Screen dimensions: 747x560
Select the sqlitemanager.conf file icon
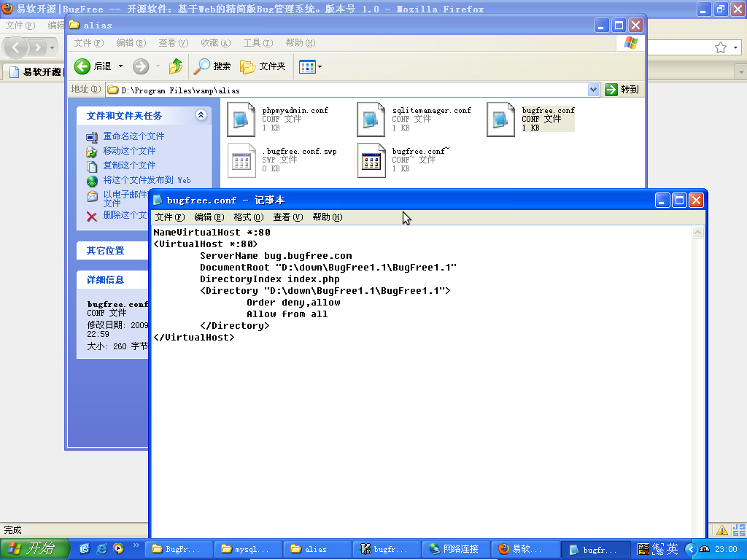click(371, 119)
